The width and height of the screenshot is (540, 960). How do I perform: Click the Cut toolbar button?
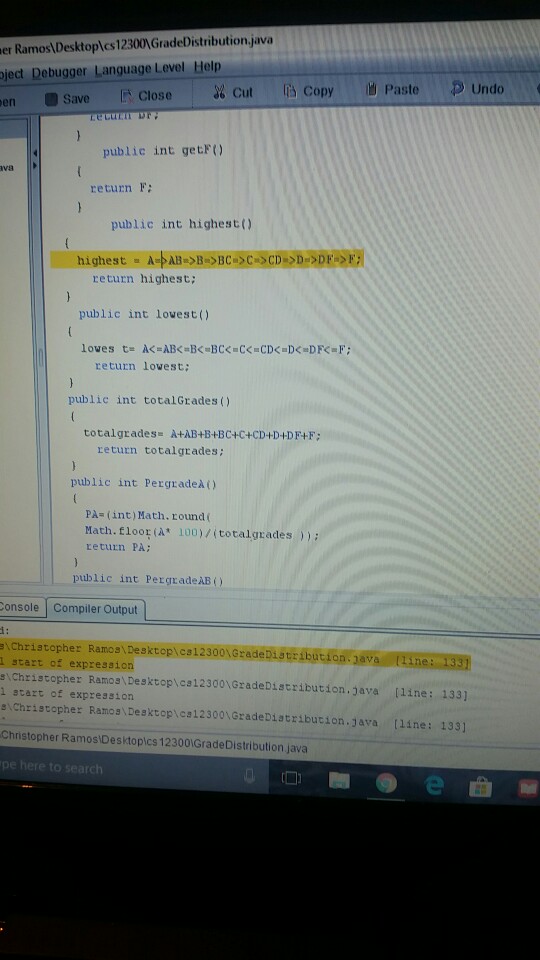(233, 92)
